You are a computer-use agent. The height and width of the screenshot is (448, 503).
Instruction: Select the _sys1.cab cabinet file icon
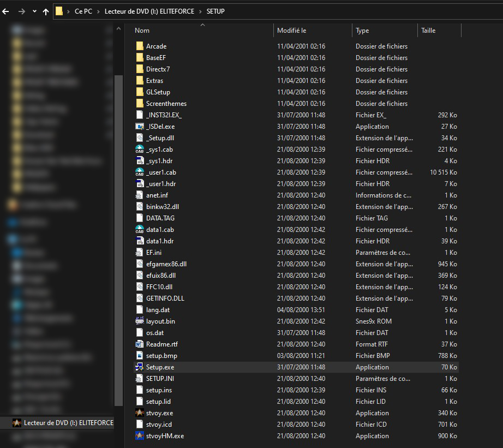click(140, 150)
